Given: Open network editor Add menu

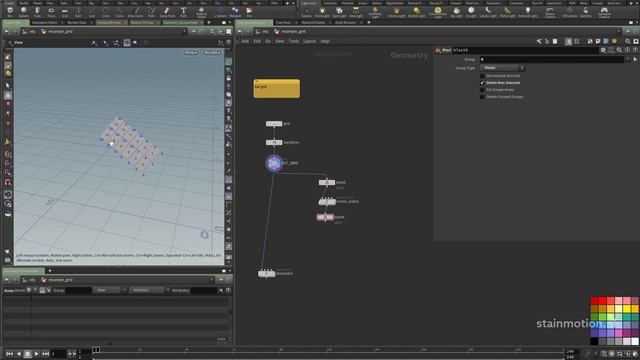Looking at the screenshot, I should pyautogui.click(x=245, y=41).
